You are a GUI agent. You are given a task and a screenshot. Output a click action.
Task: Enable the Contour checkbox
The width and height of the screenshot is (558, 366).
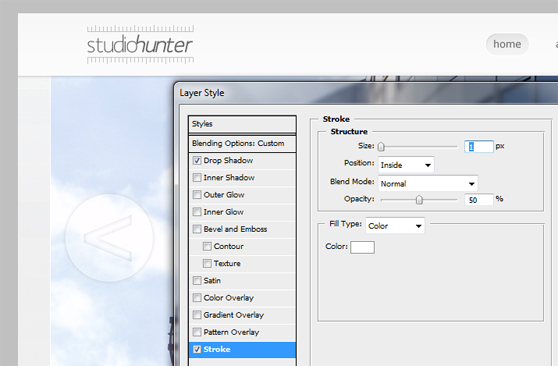click(x=207, y=246)
